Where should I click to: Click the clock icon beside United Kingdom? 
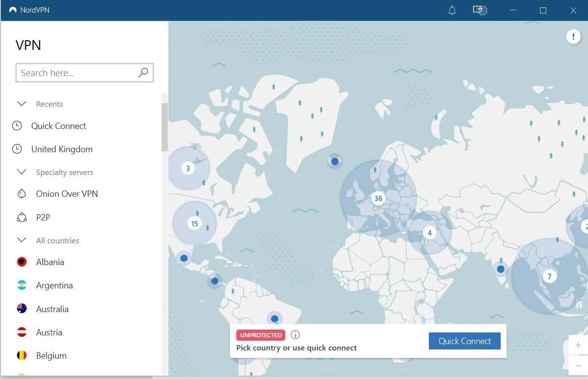(17, 149)
